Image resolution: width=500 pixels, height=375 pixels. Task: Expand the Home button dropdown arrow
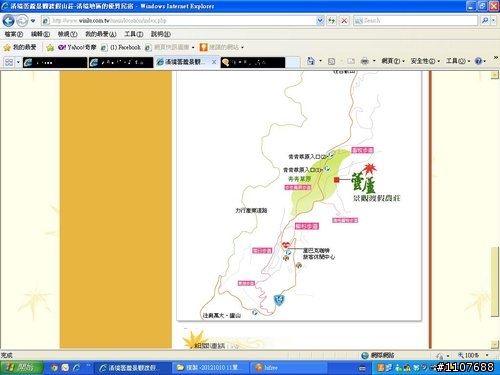click(x=321, y=61)
